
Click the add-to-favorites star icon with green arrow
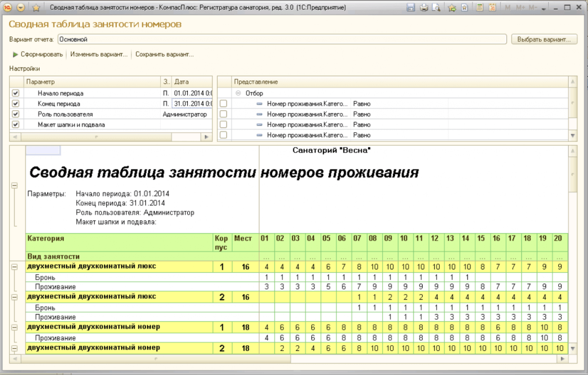pos(451,7)
